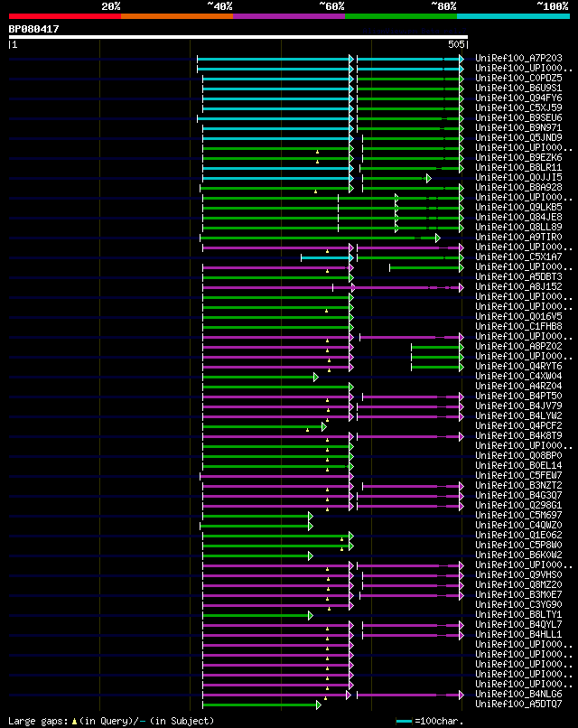Image resolution: width=578 pixels, height=728 pixels.
Task: Select hit label UniRef100_C1FHB8
Action: tap(518, 326)
